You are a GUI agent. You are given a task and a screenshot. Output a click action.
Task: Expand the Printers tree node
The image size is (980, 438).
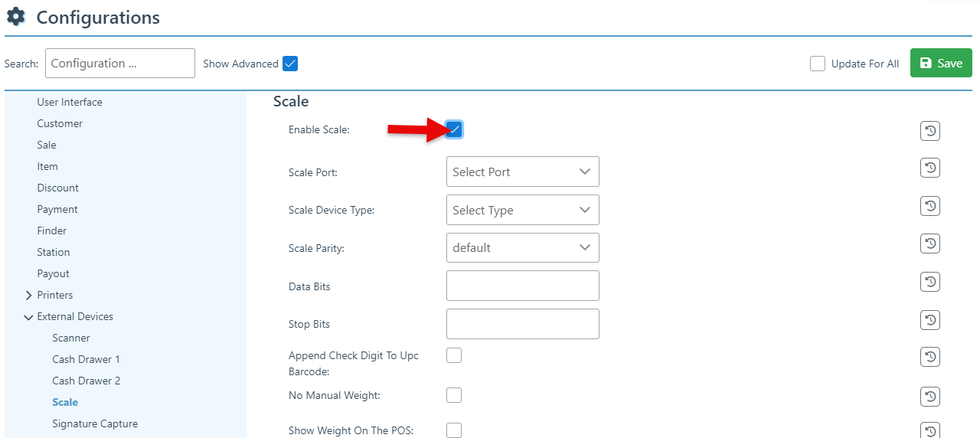28,295
